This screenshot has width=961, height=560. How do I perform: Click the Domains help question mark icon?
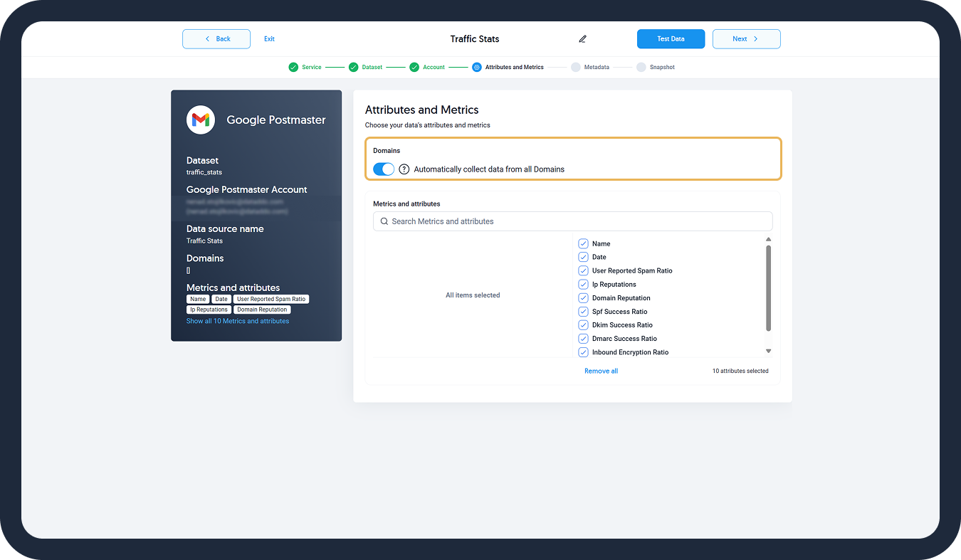click(x=404, y=169)
